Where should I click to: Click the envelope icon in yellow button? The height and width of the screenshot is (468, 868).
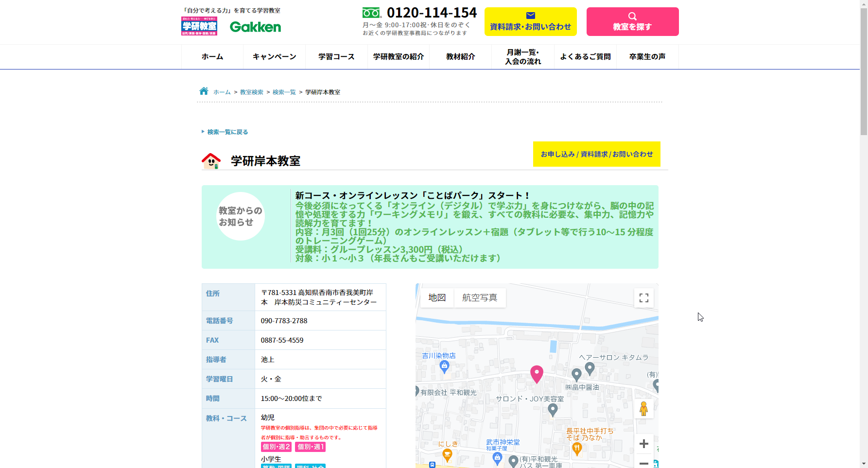tap(531, 16)
